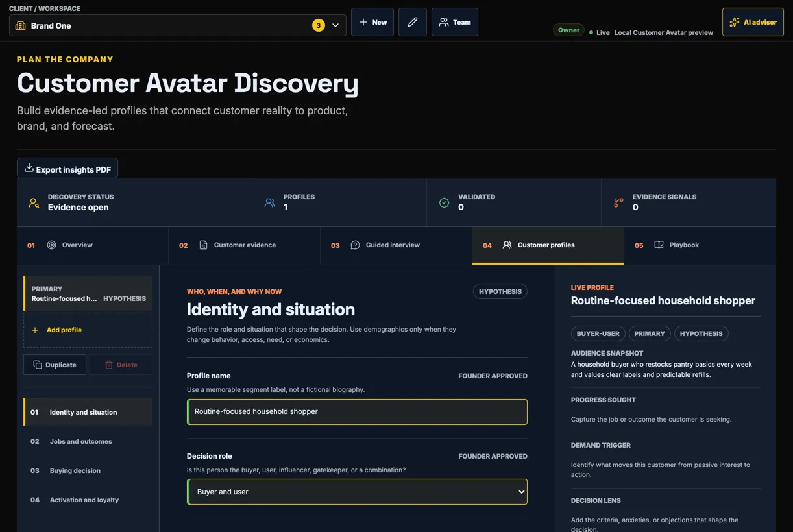Click Export insights PDF button
The image size is (793, 532).
(67, 169)
